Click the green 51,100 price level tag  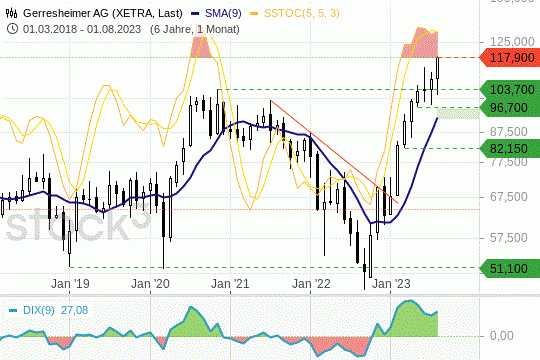(x=509, y=268)
